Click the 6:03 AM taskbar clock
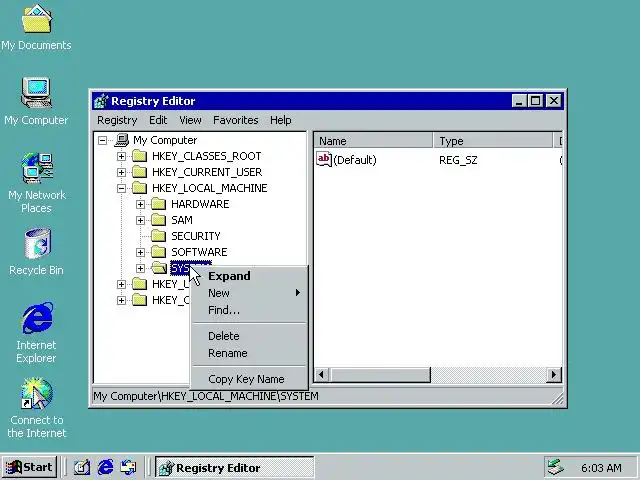The width and height of the screenshot is (640, 480). (x=601, y=468)
